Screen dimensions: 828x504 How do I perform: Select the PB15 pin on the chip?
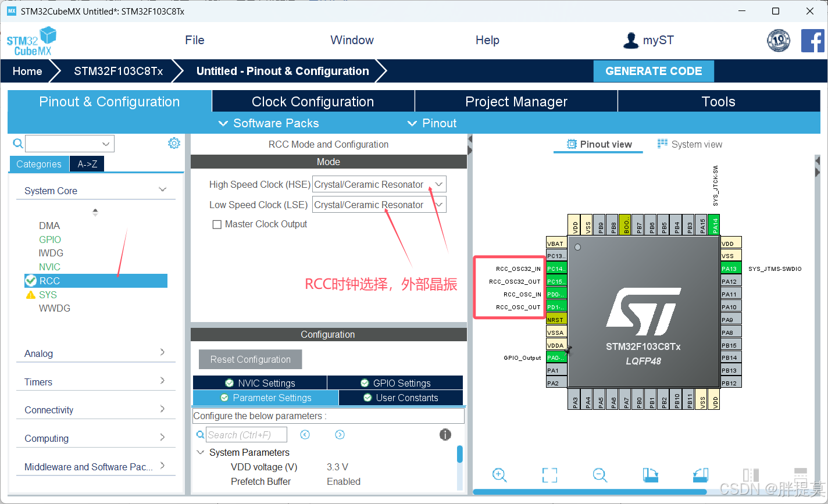[731, 345]
